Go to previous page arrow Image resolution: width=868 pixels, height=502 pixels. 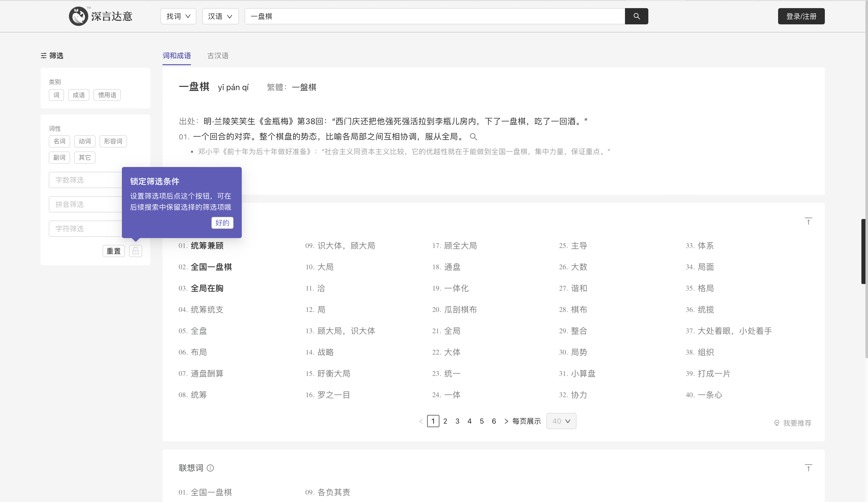[421, 421]
